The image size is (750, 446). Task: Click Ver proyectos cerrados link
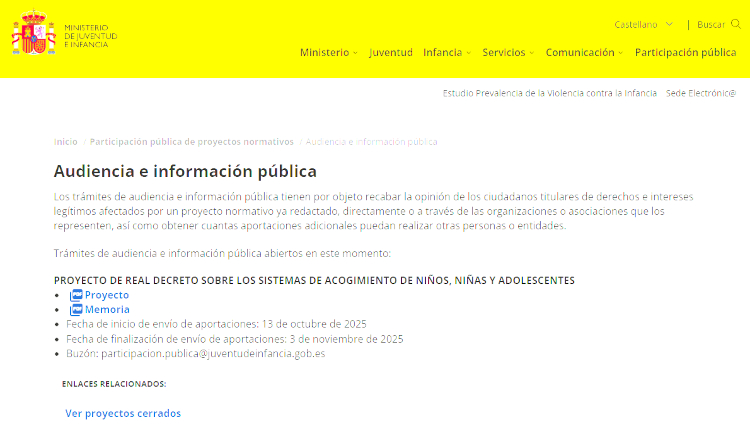[x=123, y=413]
